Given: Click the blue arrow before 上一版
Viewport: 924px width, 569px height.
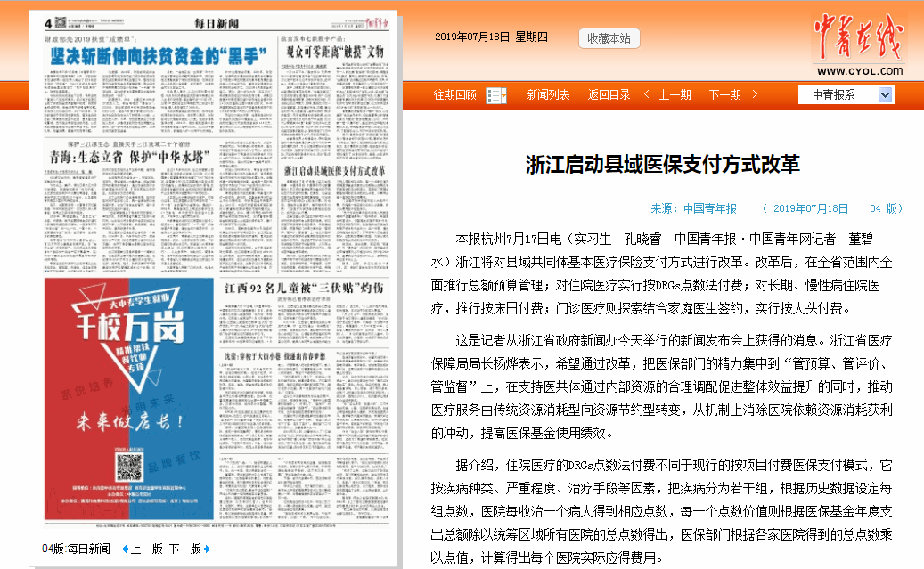Looking at the screenshot, I should click(125, 549).
